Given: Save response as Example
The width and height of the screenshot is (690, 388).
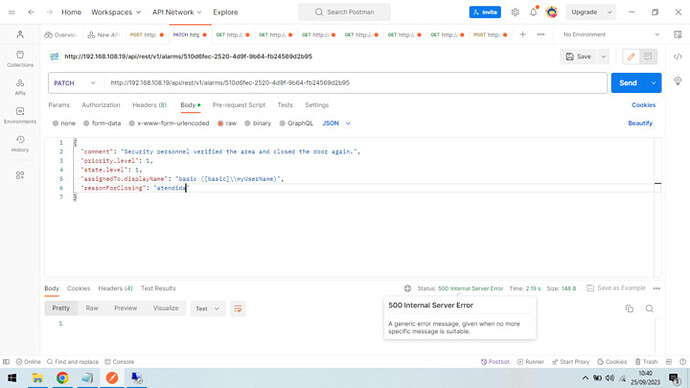Looking at the screenshot, I should click(x=616, y=288).
